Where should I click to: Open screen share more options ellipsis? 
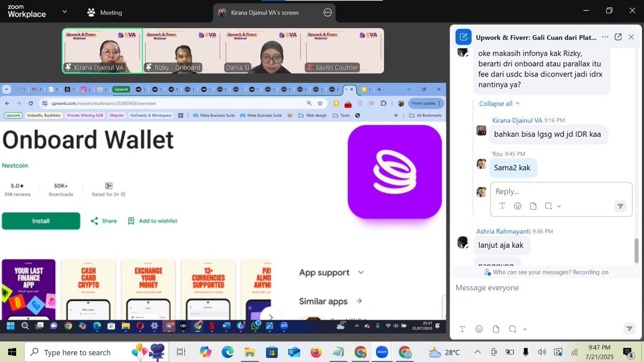click(x=327, y=12)
